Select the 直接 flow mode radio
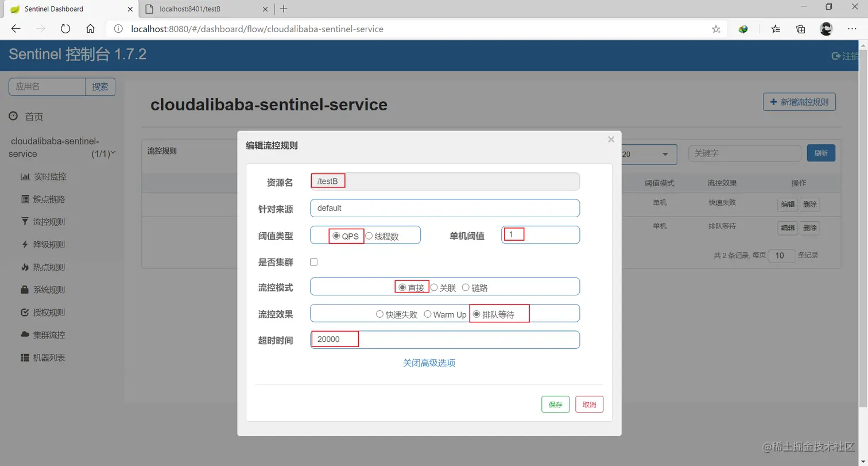868x466 pixels. [402, 287]
